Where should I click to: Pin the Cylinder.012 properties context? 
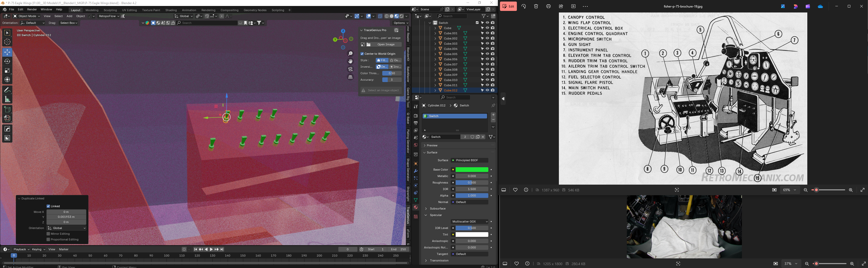point(493,106)
